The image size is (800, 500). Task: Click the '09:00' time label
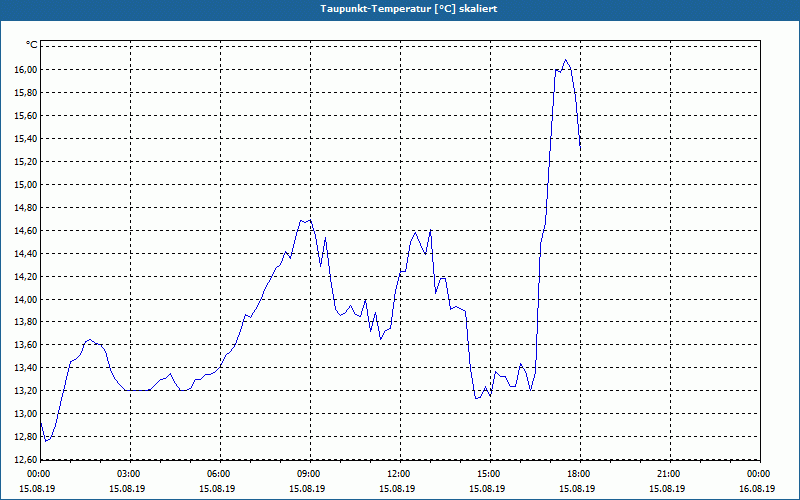(x=311, y=474)
